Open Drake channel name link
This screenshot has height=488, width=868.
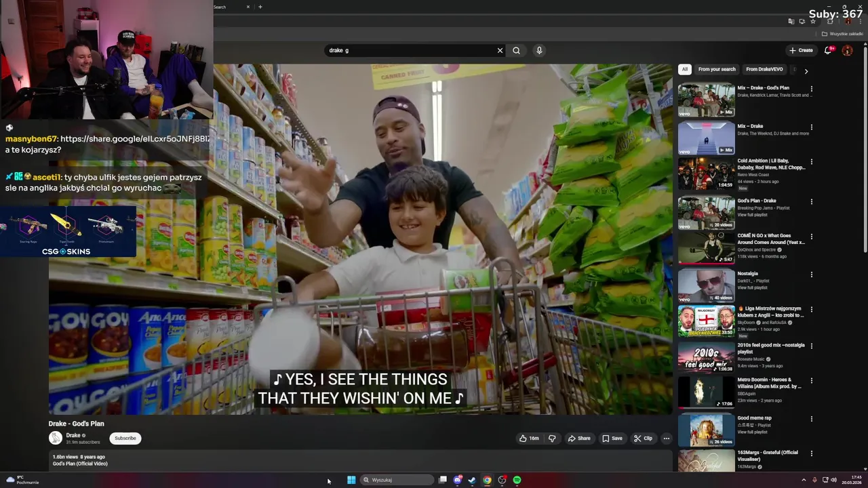tap(73, 435)
